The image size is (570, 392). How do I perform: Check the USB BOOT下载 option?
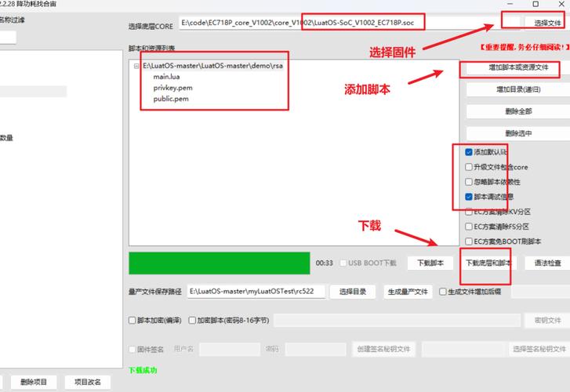(x=343, y=263)
